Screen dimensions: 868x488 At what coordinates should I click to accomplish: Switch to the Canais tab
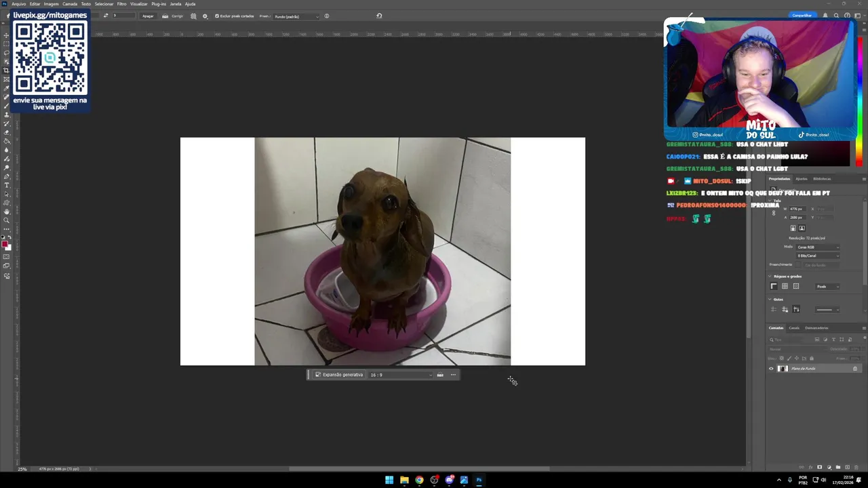point(794,328)
